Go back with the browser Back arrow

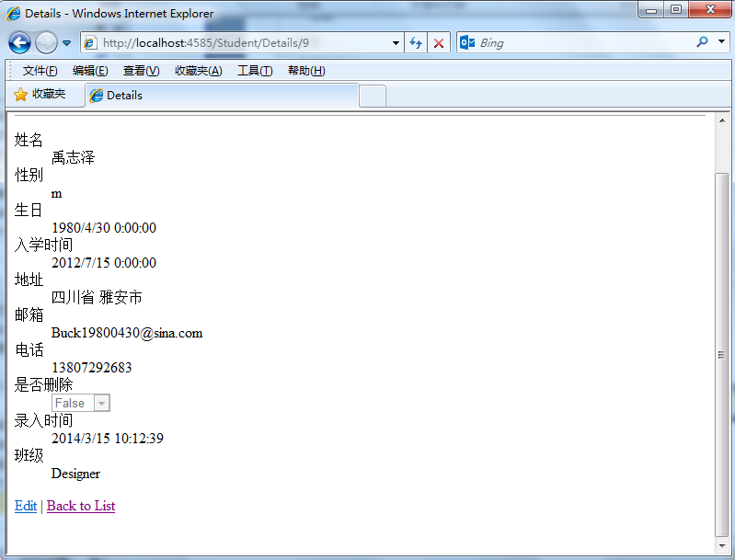click(19, 43)
